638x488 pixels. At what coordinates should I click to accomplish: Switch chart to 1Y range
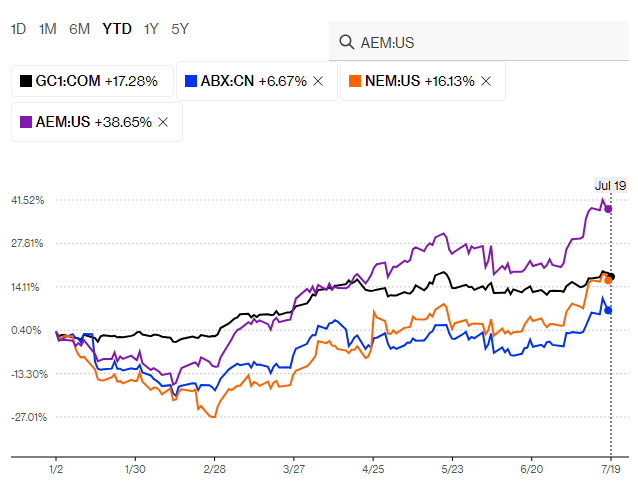(x=151, y=29)
